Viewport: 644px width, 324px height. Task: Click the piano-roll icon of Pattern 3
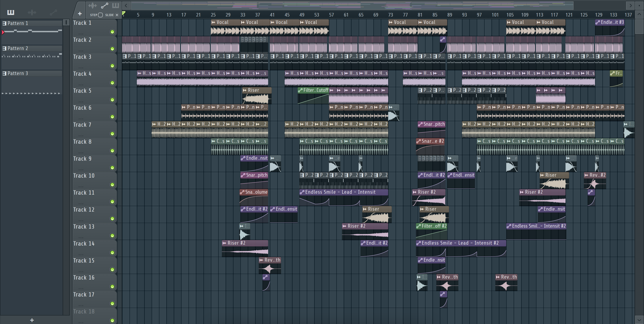pyautogui.click(x=4, y=73)
